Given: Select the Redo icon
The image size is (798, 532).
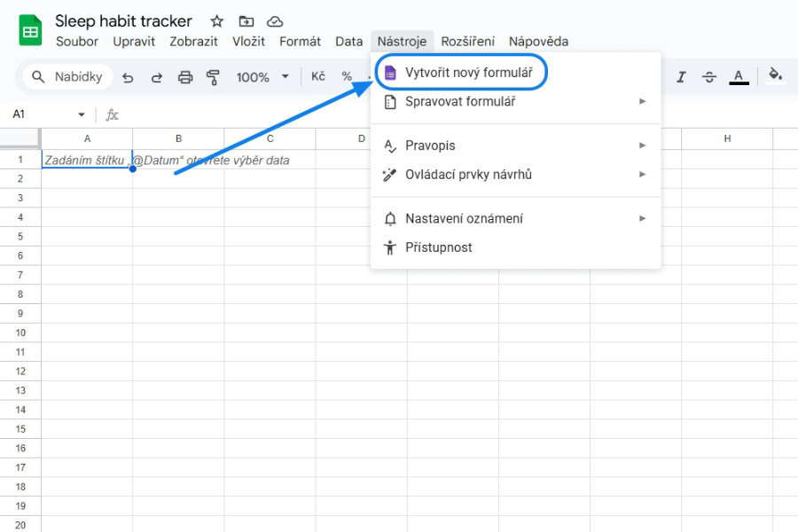Looking at the screenshot, I should 156,77.
